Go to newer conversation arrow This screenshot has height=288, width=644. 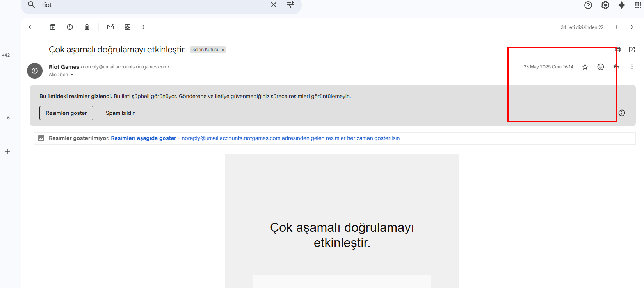click(616, 27)
